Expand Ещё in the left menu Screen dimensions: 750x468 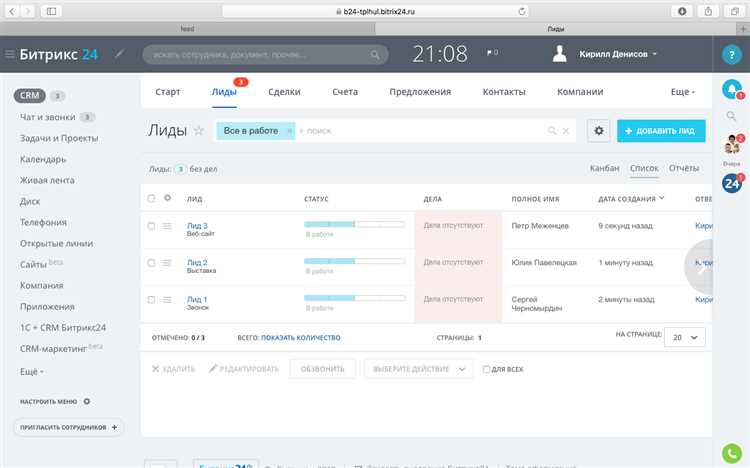(32, 372)
